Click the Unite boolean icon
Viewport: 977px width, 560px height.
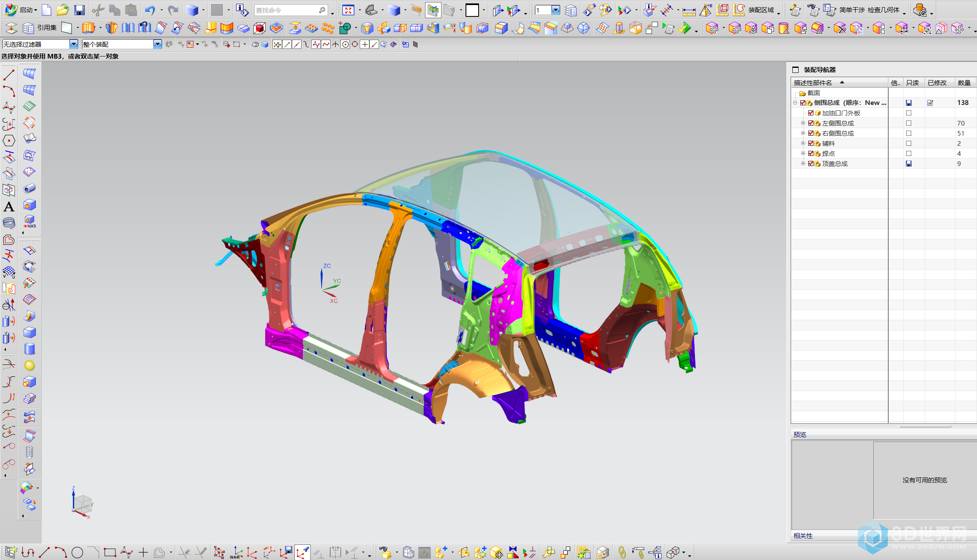(345, 28)
